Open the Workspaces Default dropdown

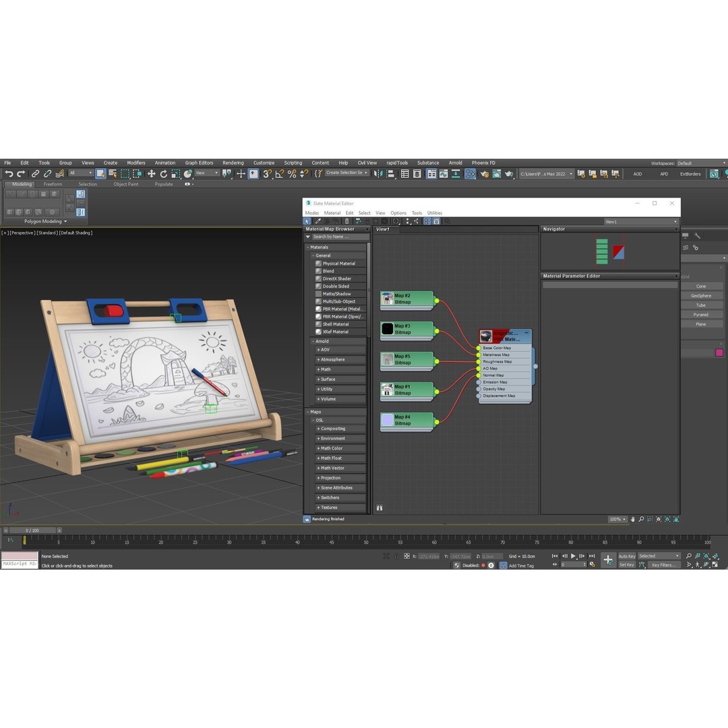click(x=700, y=163)
